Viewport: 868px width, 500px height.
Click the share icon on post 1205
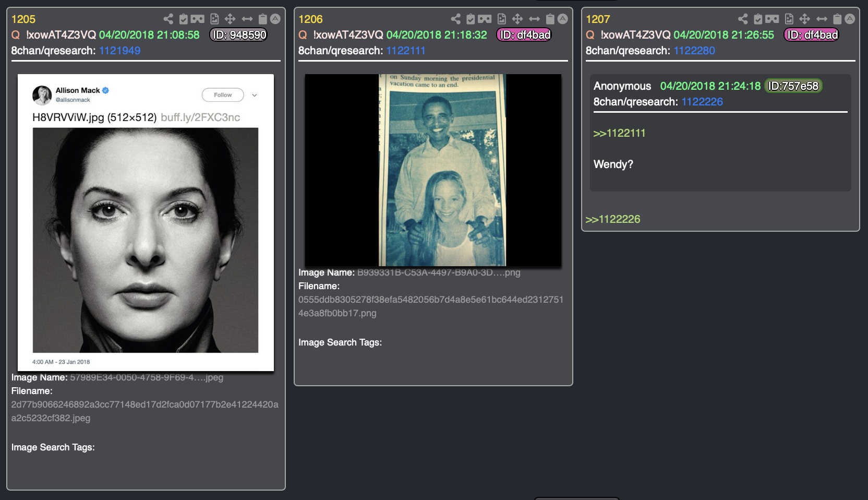pos(168,19)
